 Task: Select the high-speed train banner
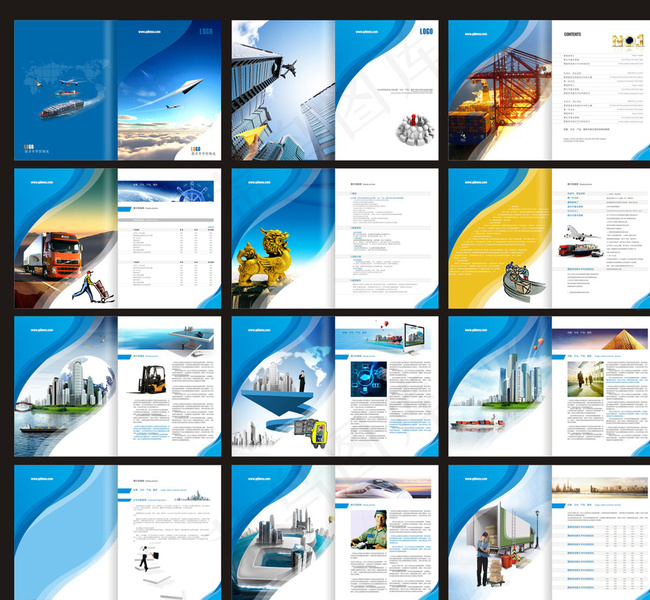[383, 488]
